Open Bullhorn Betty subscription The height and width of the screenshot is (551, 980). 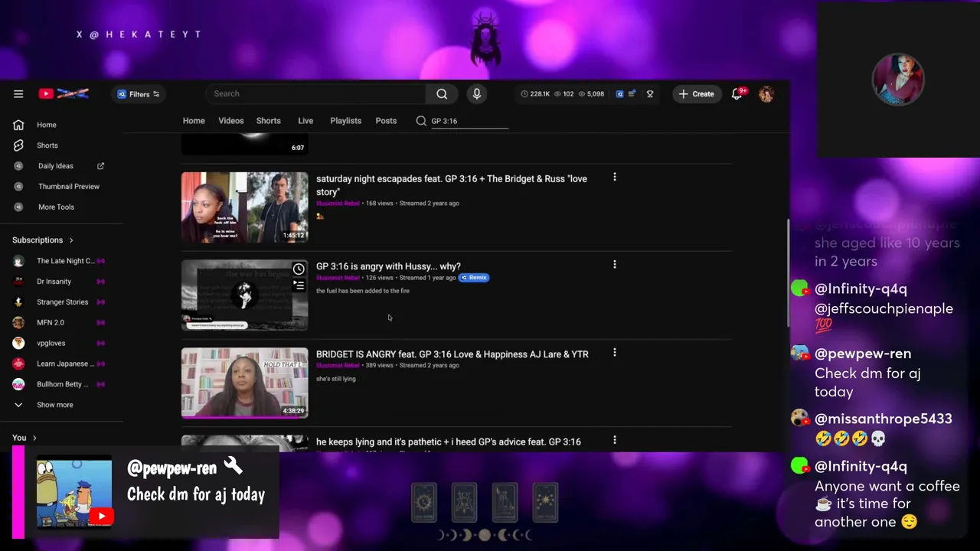(x=61, y=384)
